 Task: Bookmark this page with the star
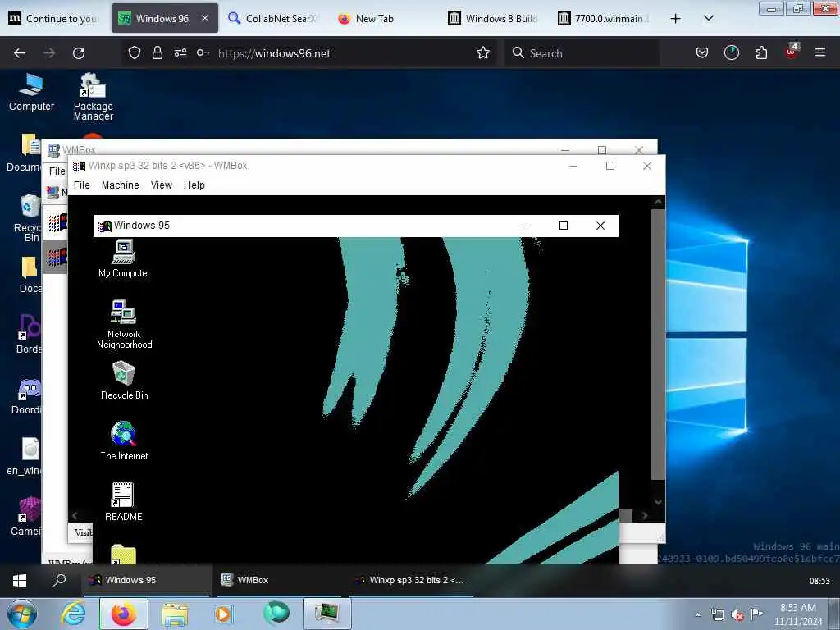[482, 52]
